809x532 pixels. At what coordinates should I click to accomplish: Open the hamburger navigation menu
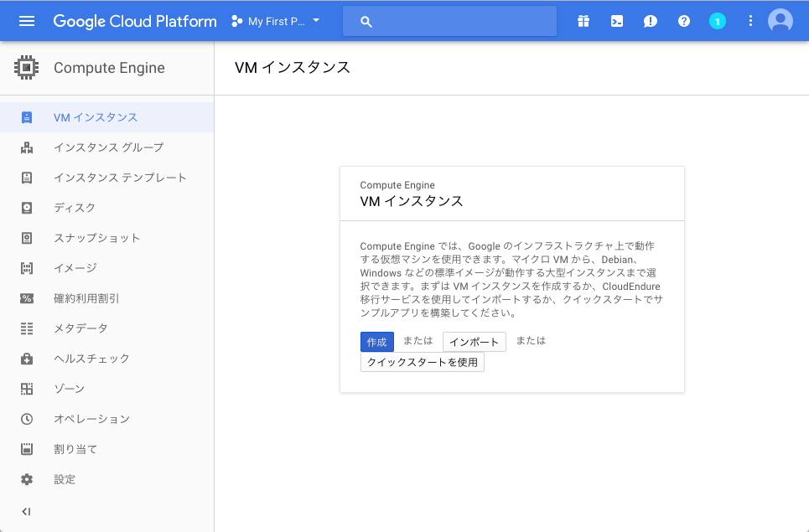pyautogui.click(x=26, y=21)
